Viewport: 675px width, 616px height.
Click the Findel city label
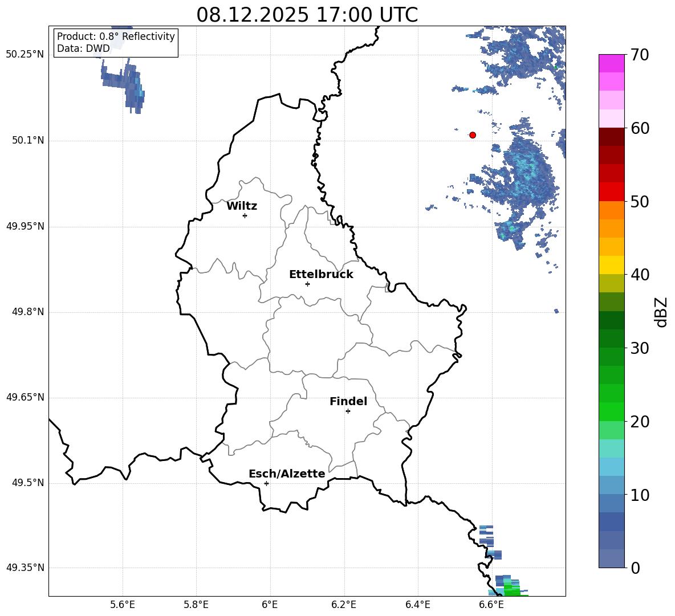pyautogui.click(x=348, y=401)
